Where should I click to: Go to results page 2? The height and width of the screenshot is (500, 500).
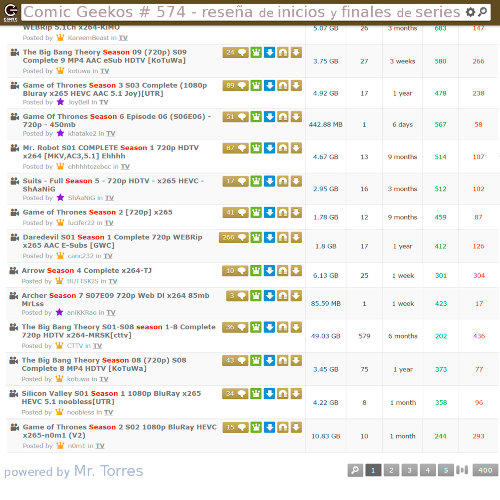click(x=391, y=470)
